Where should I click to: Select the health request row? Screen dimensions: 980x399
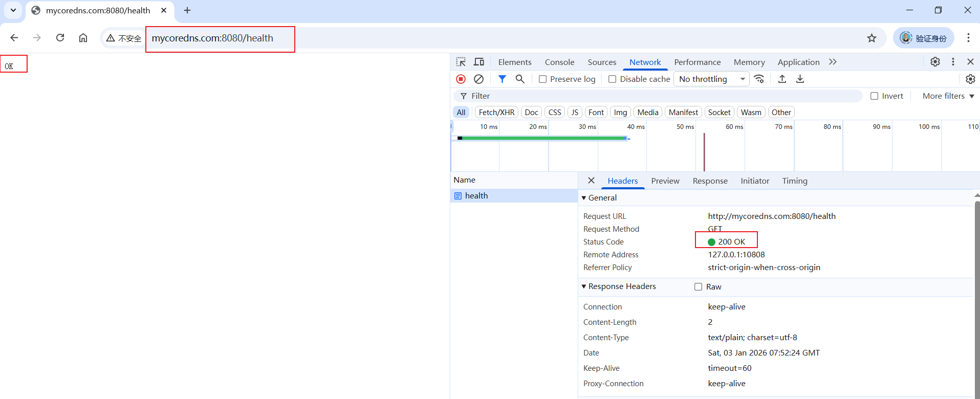tap(476, 196)
